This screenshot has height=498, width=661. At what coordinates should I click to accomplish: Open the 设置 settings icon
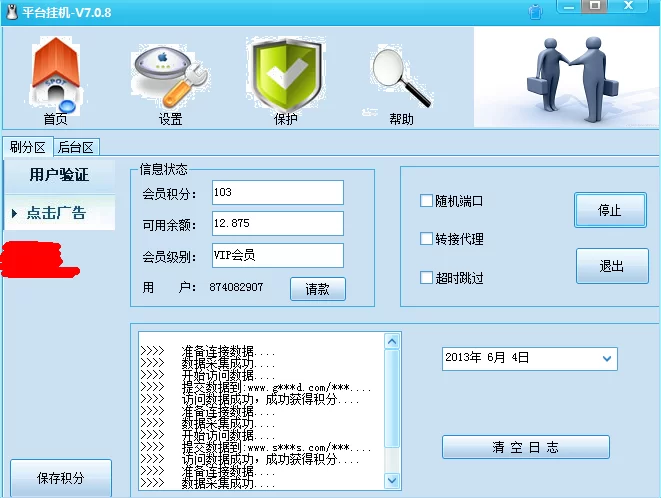coord(170,78)
